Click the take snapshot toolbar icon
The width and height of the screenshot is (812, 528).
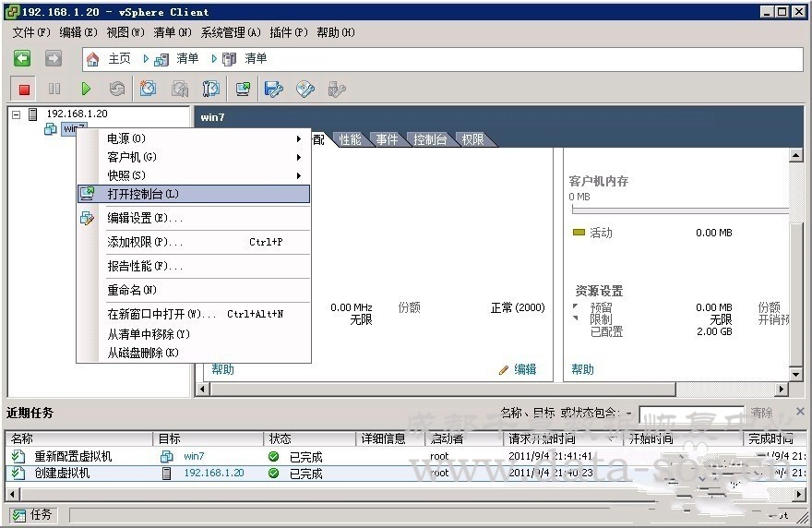pyautogui.click(x=148, y=90)
